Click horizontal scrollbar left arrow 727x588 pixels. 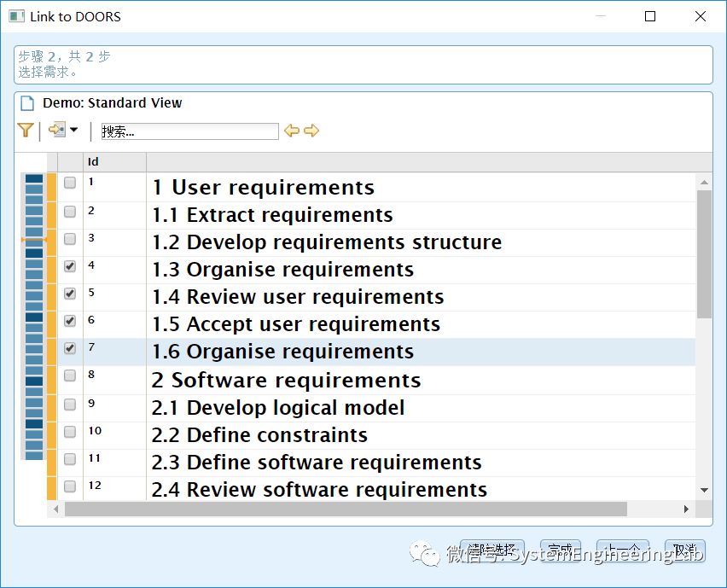tap(56, 509)
